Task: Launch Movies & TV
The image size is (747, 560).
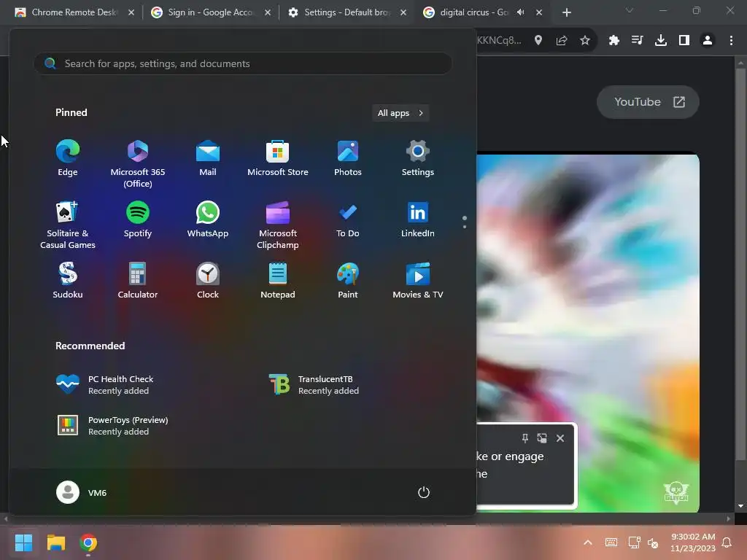Action: (x=418, y=281)
